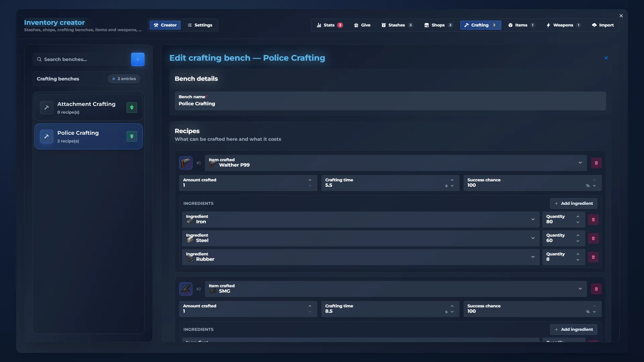644x362 pixels.
Task: Close the Edit crafting bench panel
Action: pyautogui.click(x=606, y=58)
